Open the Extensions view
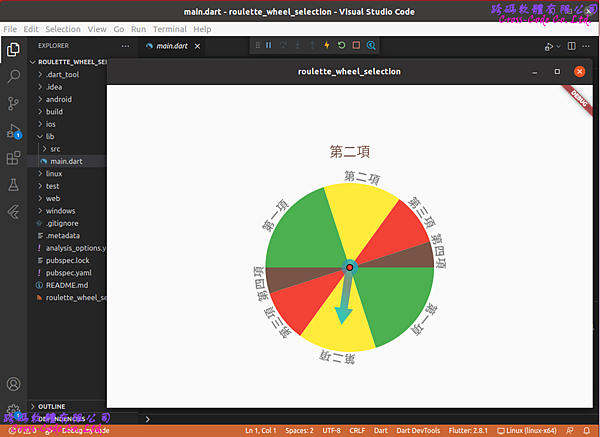This screenshot has width=600, height=437. [13, 158]
